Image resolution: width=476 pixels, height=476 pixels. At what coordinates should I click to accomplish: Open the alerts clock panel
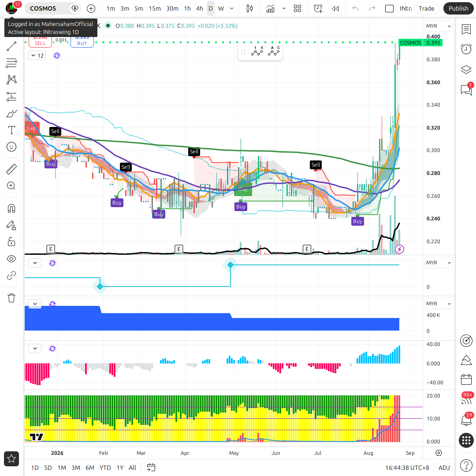[x=466, y=49]
